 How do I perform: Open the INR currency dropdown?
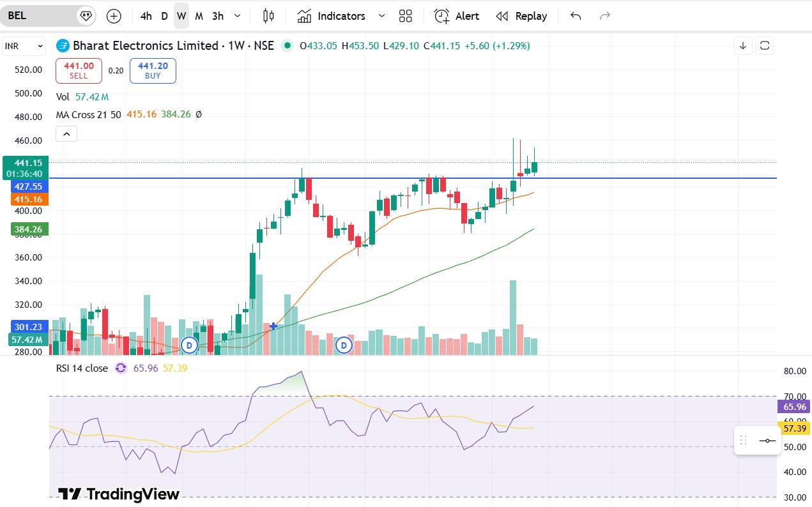pos(24,46)
